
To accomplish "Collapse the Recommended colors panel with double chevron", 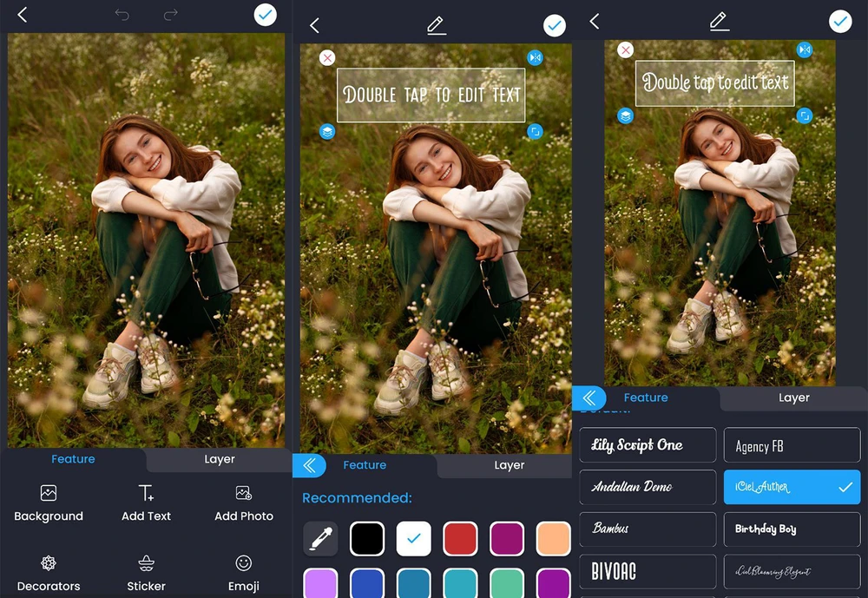I will coord(310,466).
